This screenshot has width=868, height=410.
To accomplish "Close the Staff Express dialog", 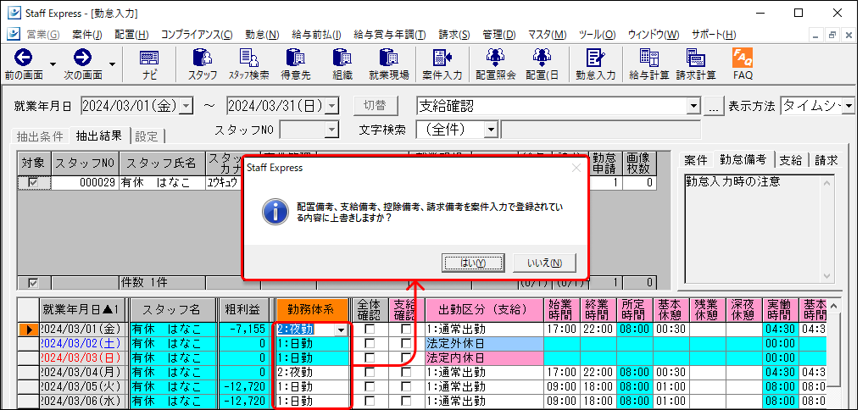I will click(x=576, y=167).
